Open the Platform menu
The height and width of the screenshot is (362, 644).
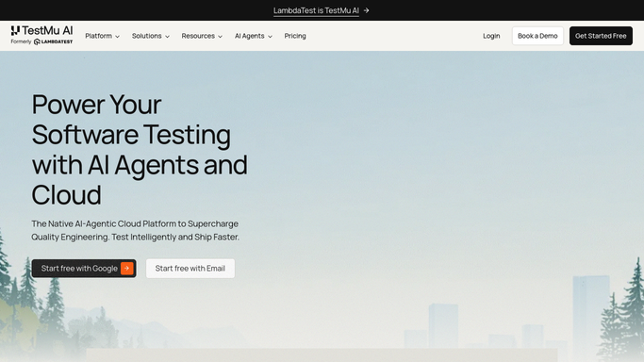[x=102, y=36]
